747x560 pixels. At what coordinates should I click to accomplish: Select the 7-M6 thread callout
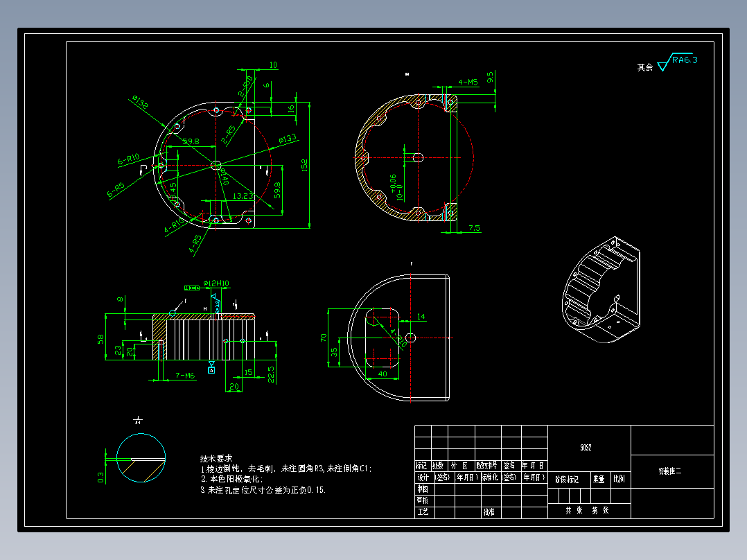[x=185, y=375]
